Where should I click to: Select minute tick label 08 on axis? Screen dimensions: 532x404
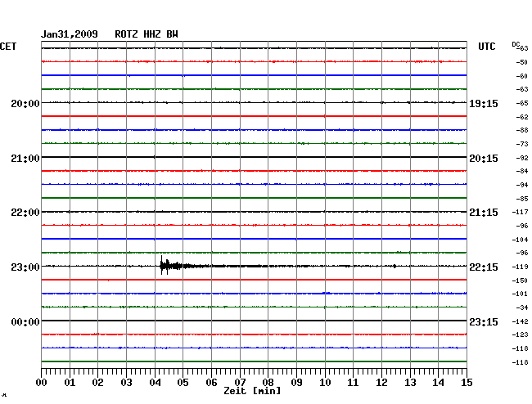(x=268, y=383)
